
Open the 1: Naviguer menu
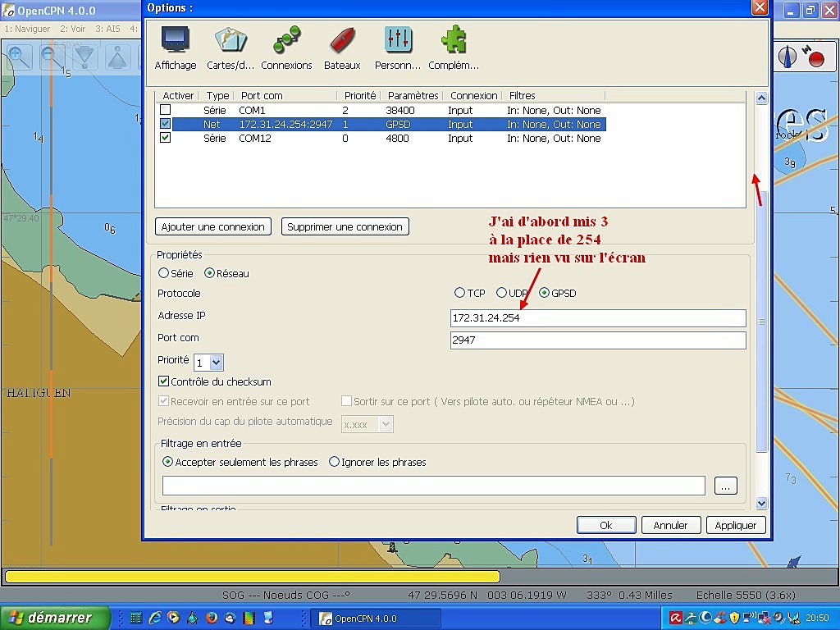[27, 29]
